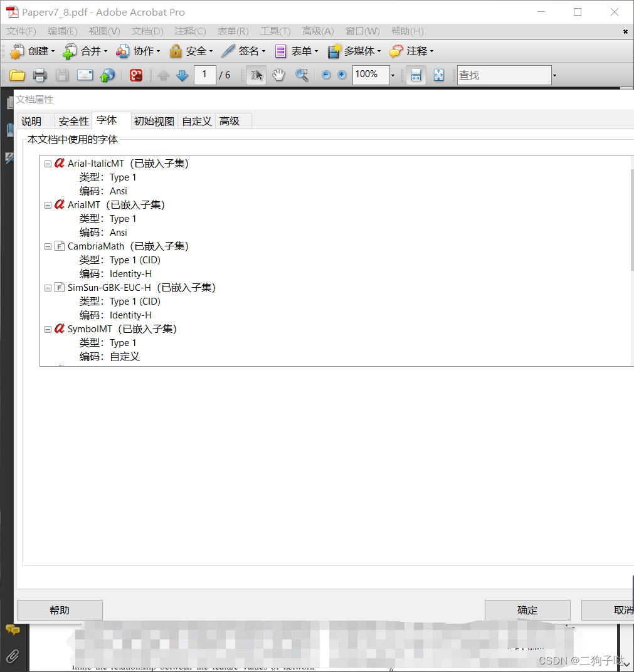Screen dimensions: 634x672
Task: Collapse the Arial-ItalicMT font entry
Action: click(48, 163)
